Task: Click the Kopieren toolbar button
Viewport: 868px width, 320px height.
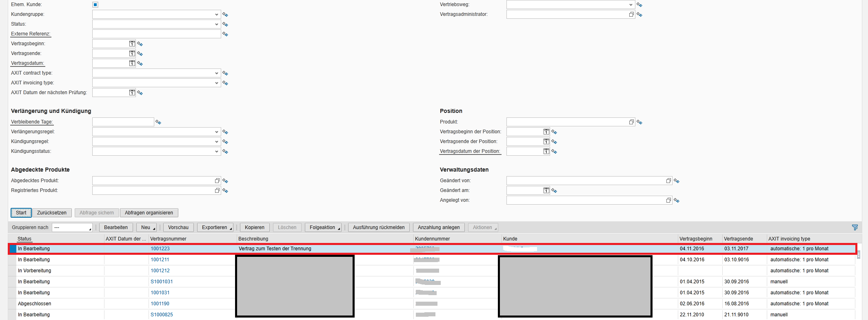Action: pos(255,227)
